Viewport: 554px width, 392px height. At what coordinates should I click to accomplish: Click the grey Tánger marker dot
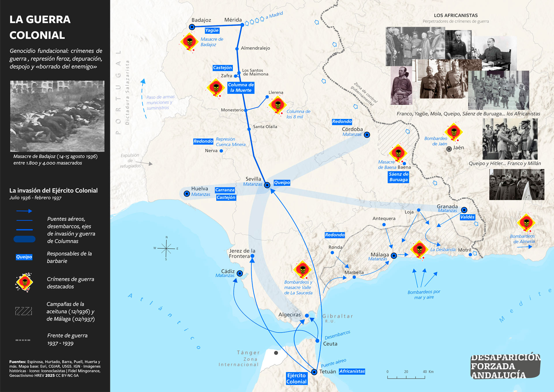pos(276,353)
